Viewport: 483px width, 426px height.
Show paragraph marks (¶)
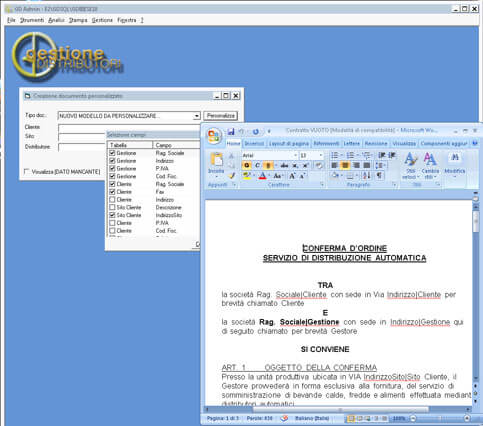379,175
